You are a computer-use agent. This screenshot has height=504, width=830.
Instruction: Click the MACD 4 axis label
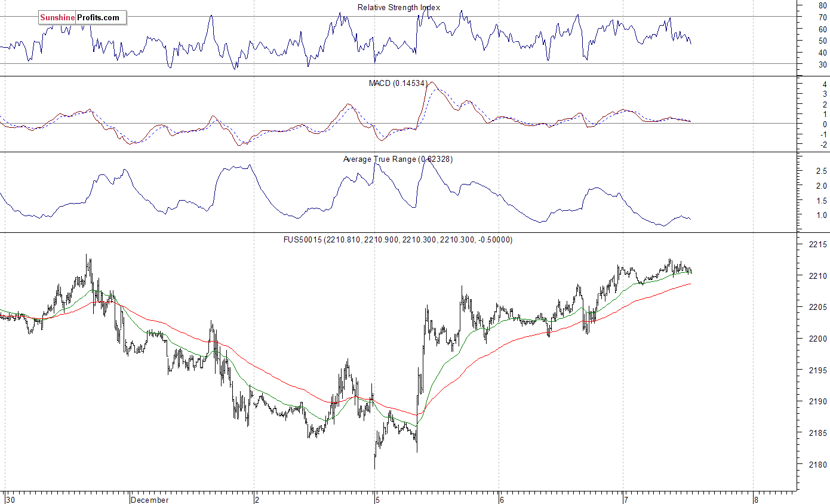point(825,85)
